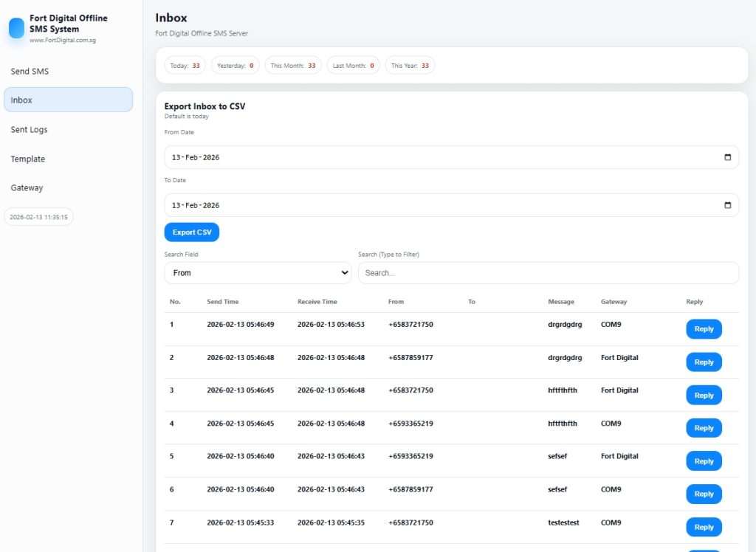Open calendar picker in From Date field
Screen dimensions: 756x552
pos(727,157)
